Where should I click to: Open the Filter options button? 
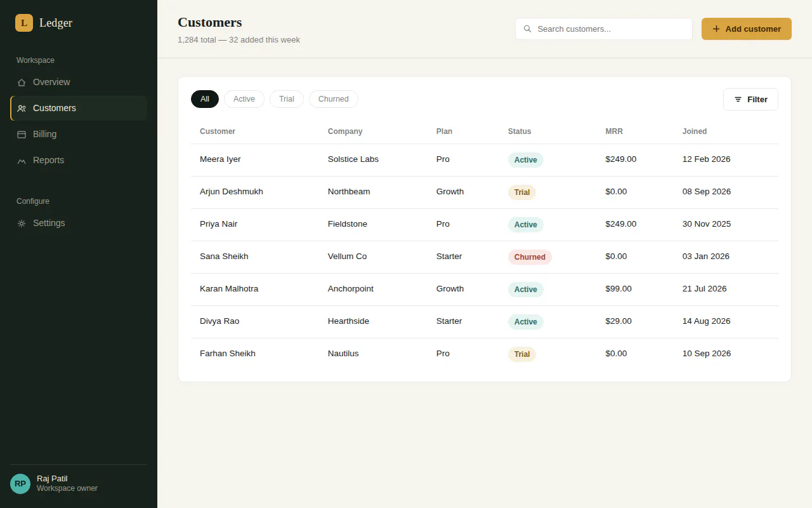point(750,99)
